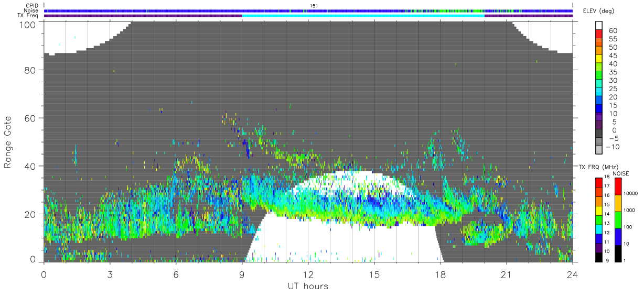Screen dimensions: 644x297
Task: Click the 'Range Gate' y-axis label
Action: (x=8, y=142)
